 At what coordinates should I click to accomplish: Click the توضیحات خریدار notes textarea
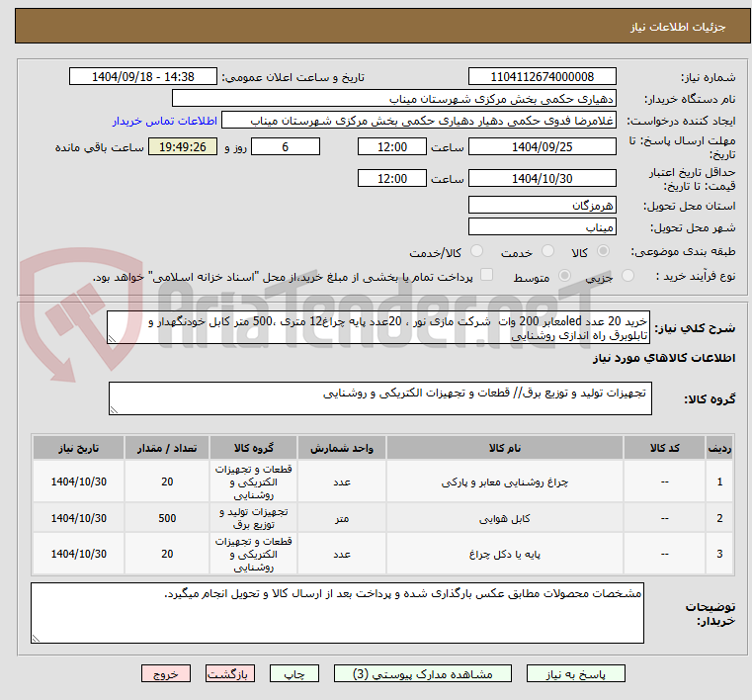tap(337, 613)
